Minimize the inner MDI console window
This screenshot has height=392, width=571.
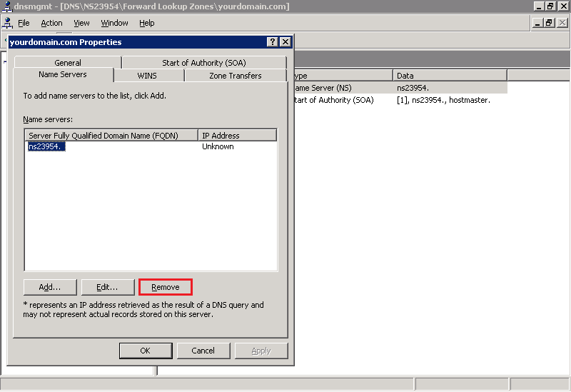pos(537,23)
